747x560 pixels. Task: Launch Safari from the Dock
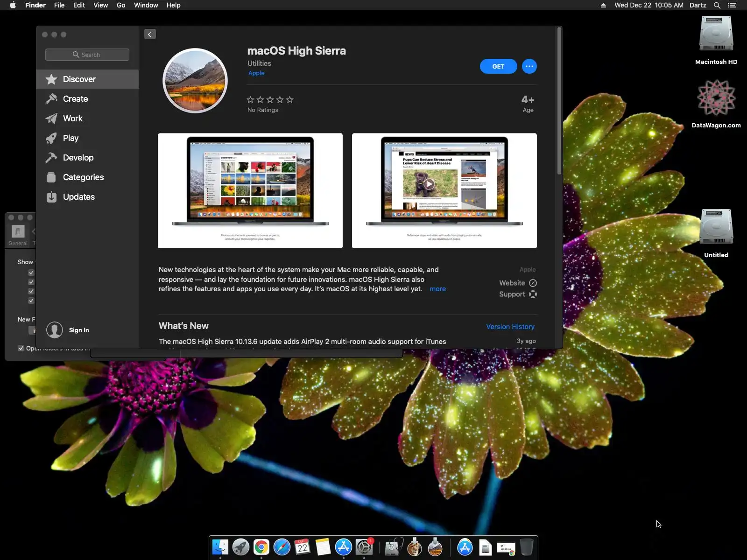282,547
